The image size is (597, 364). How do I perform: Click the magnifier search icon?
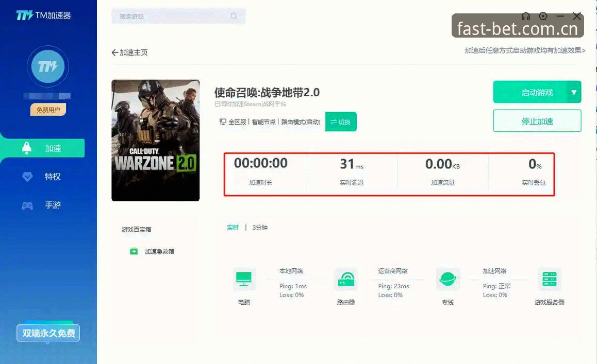coord(234,16)
